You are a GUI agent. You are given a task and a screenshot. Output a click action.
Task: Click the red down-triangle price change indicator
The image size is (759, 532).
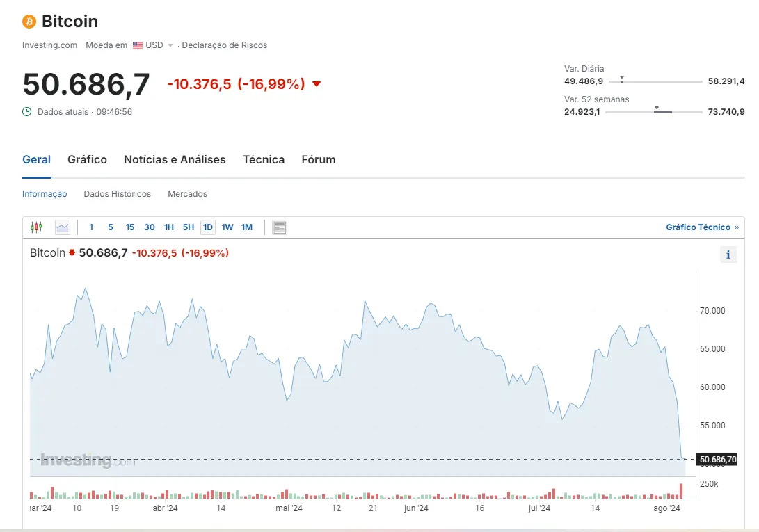(x=317, y=83)
